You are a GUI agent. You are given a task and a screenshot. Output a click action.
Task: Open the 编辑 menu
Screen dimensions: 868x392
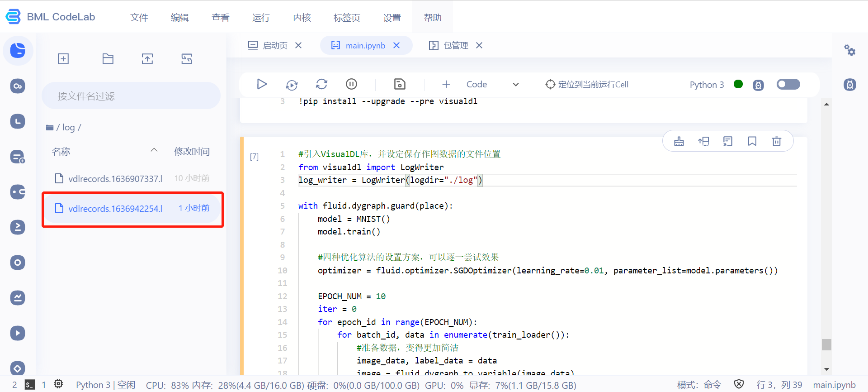[x=179, y=18]
